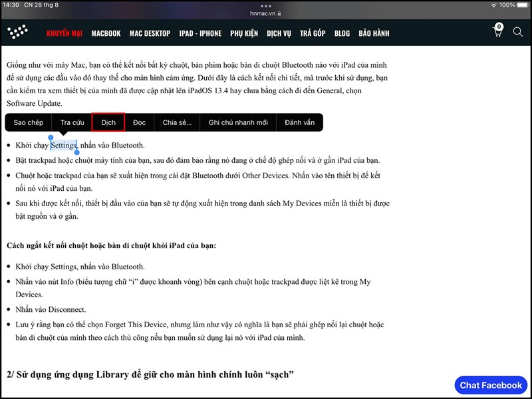Choose Ghi chú nhanh mới option
Image resolution: width=532 pixels, height=399 pixels.
coord(238,122)
